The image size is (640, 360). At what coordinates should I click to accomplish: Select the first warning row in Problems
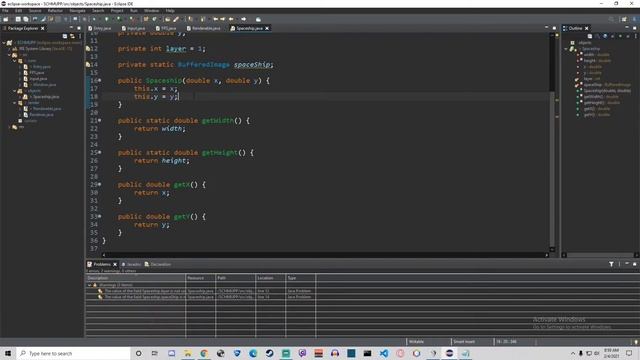200,291
